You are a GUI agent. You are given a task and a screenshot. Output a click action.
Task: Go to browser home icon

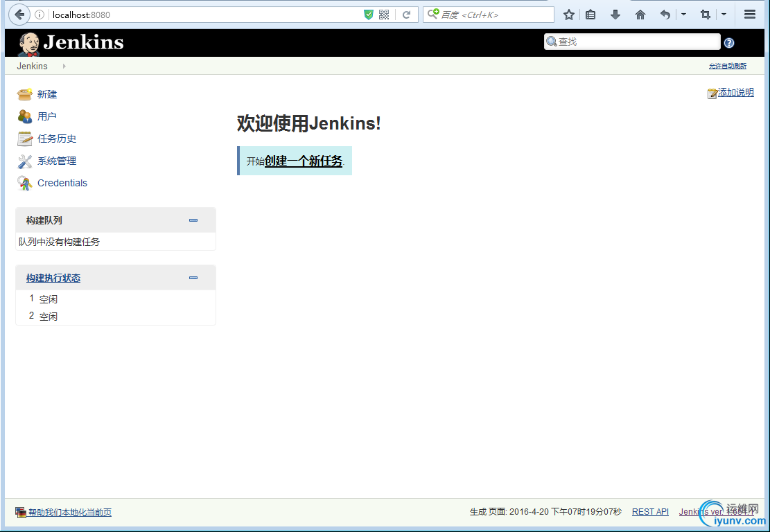tap(640, 15)
